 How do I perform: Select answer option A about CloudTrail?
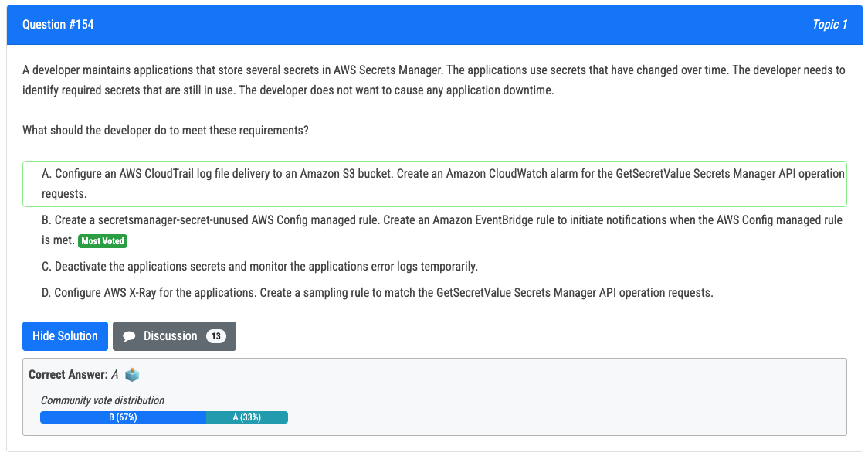(435, 184)
